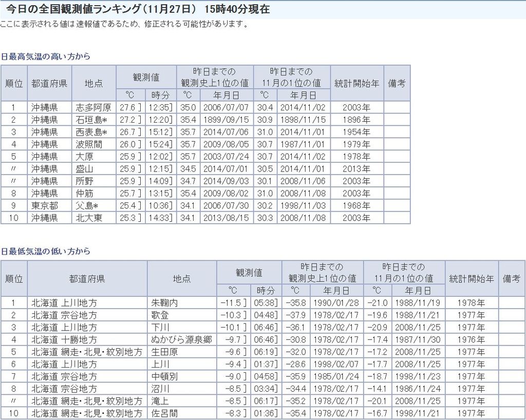Screen dimensions: 526x420
Task: Click the 1987/11/30 November record date
Action: 418,339
